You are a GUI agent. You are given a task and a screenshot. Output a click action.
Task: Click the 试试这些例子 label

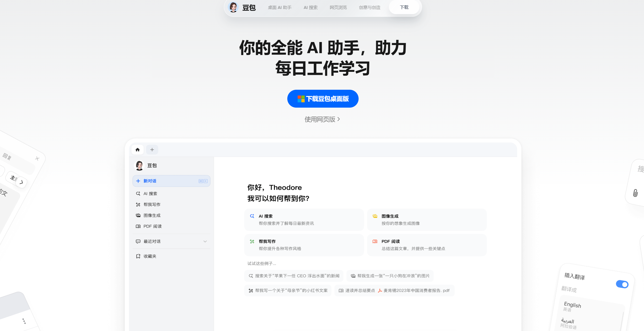pos(262,263)
